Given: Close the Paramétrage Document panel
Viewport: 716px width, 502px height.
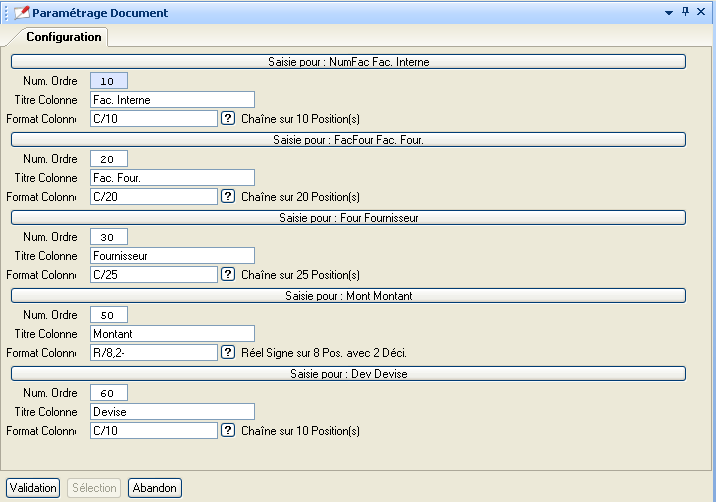Looking at the screenshot, I should (702, 12).
